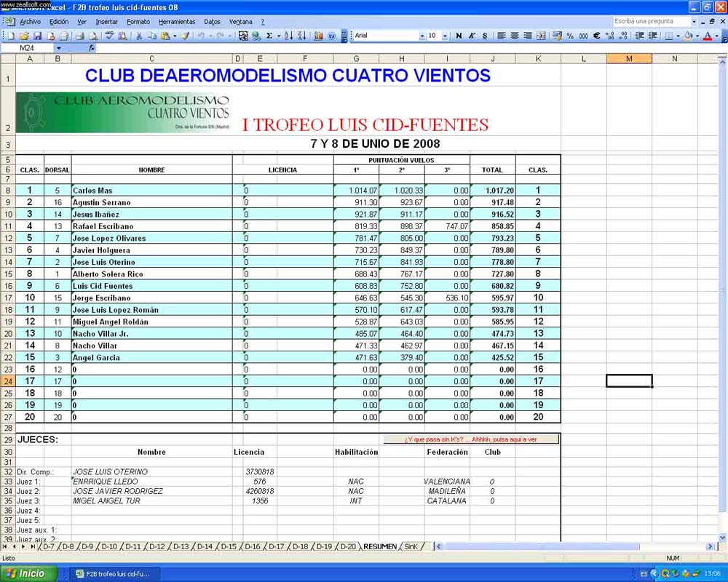728x582 pixels.
Task: Click the Inicio start button
Action: click(25, 573)
